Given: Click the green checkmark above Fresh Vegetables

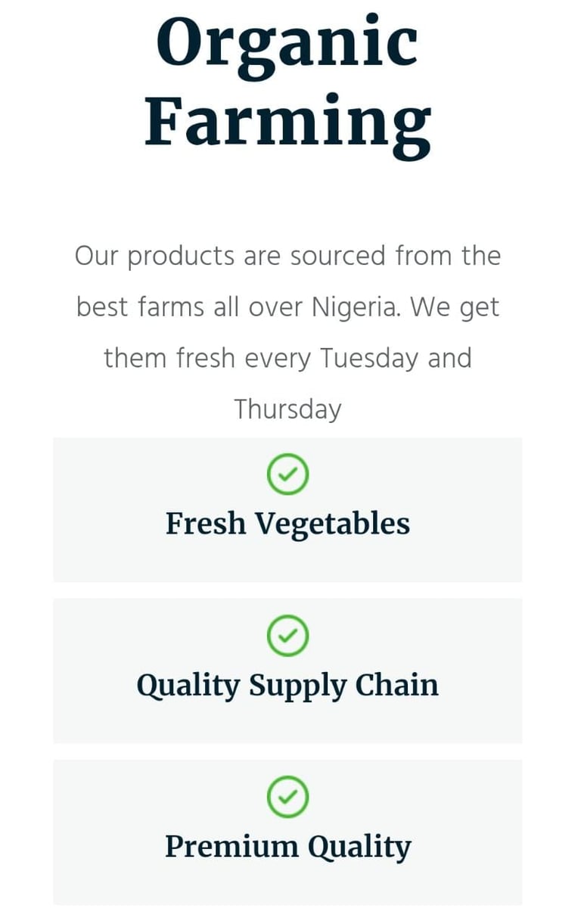Looking at the screenshot, I should tap(287, 474).
